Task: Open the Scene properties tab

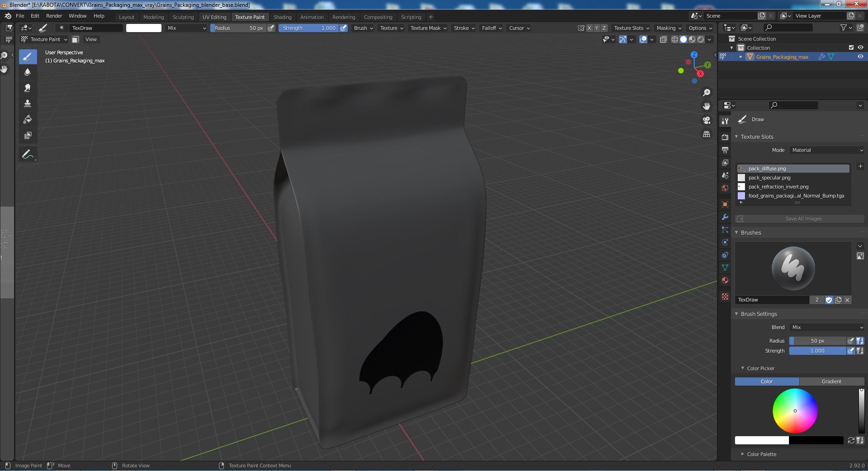Action: click(x=725, y=175)
